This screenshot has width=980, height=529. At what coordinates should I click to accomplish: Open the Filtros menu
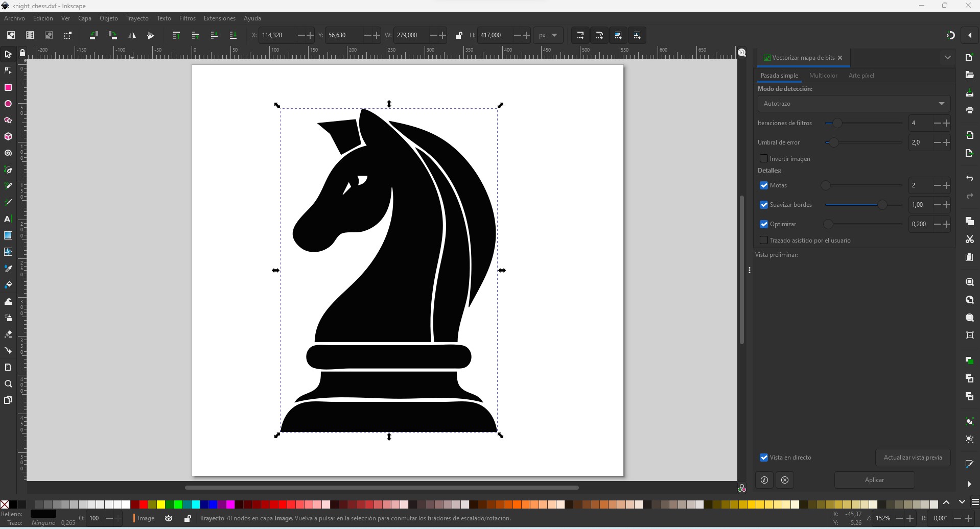click(x=188, y=18)
